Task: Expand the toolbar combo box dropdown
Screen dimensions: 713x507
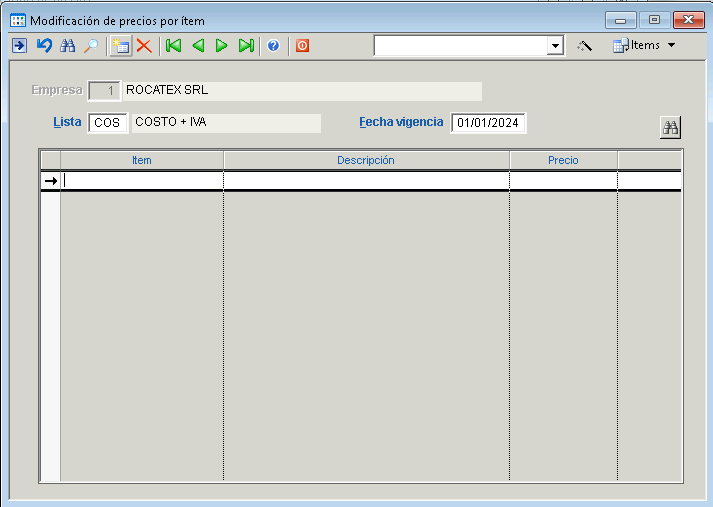Action: click(556, 46)
